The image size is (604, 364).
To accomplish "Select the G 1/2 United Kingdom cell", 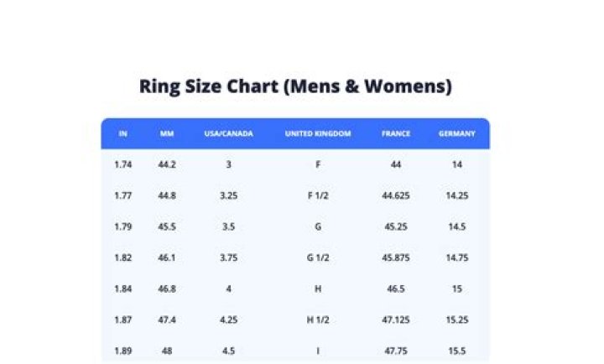I will pyautogui.click(x=318, y=257).
